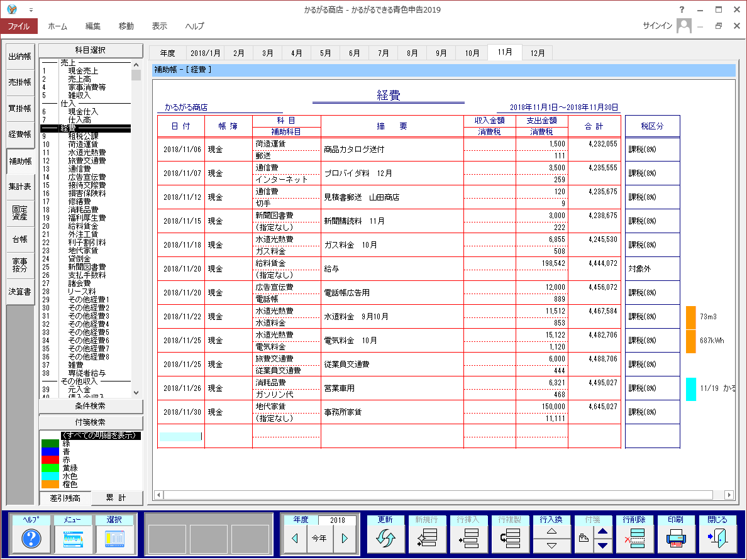The image size is (747, 560).
Task: Move row down with 行入換 down arrow
Action: [551, 546]
